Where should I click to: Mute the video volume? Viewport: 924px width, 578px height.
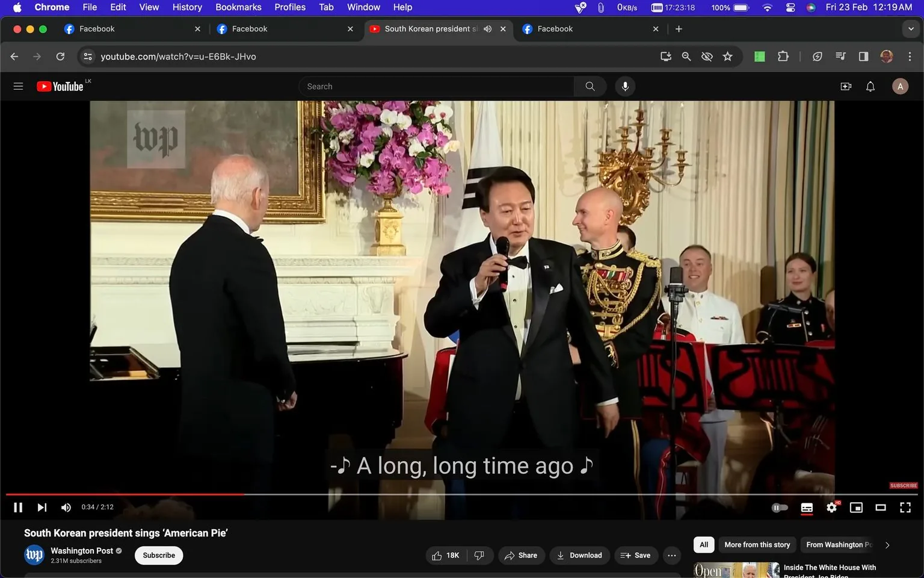(x=66, y=507)
